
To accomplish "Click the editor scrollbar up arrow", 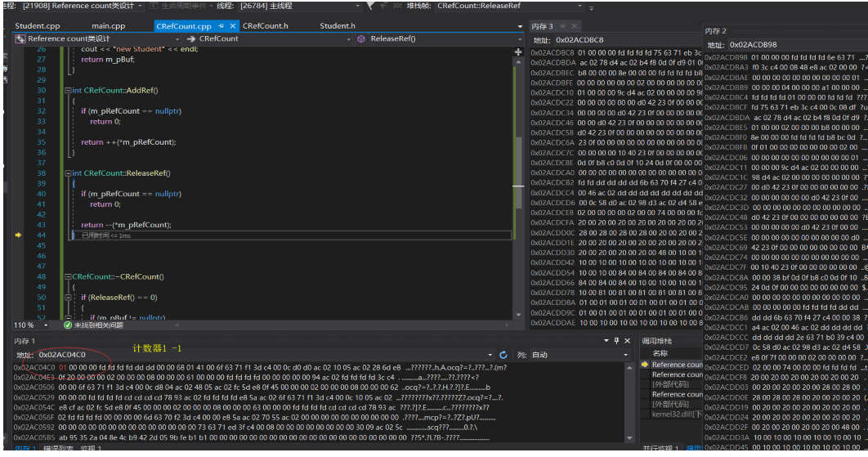I will pos(518,62).
